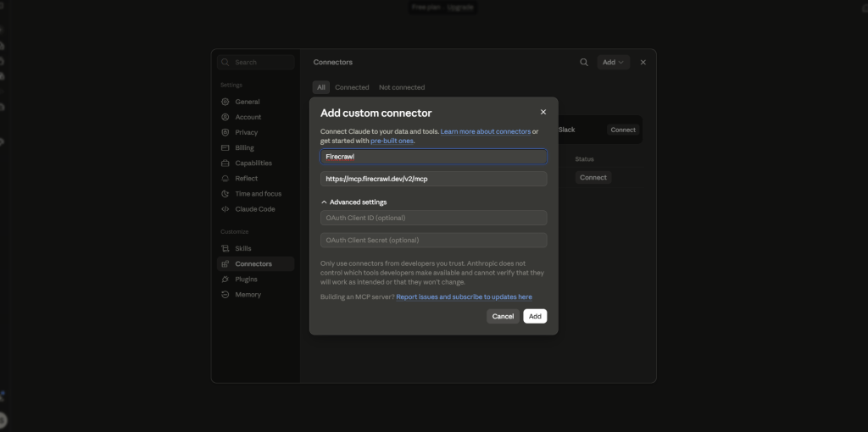Click the OAuth Client ID field
868x432 pixels.
(x=433, y=218)
